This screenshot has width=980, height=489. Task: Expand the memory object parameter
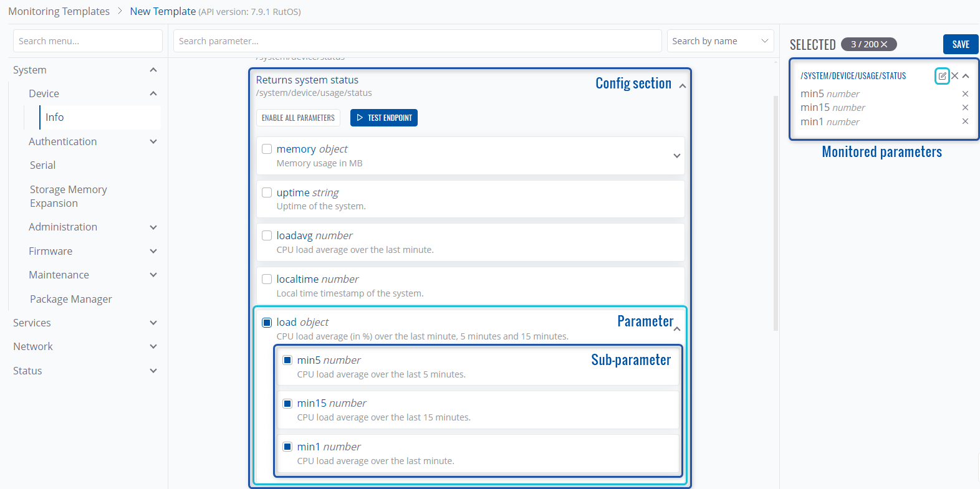coord(676,156)
